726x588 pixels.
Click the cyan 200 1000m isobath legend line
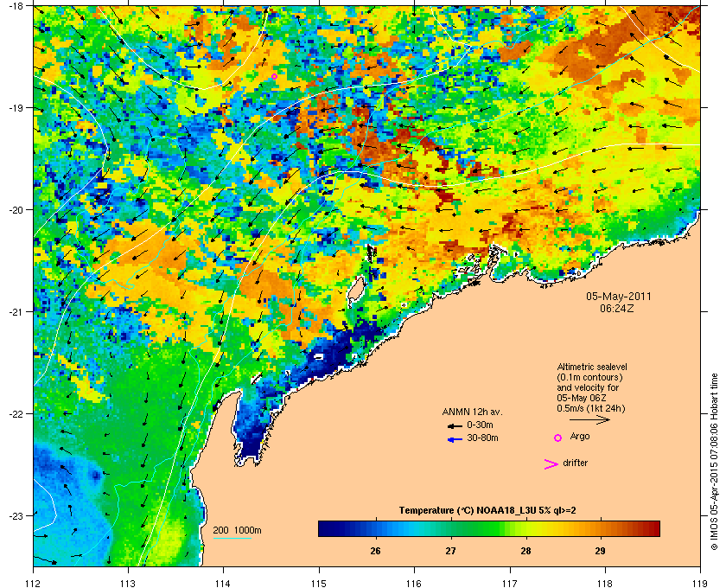(x=232, y=539)
